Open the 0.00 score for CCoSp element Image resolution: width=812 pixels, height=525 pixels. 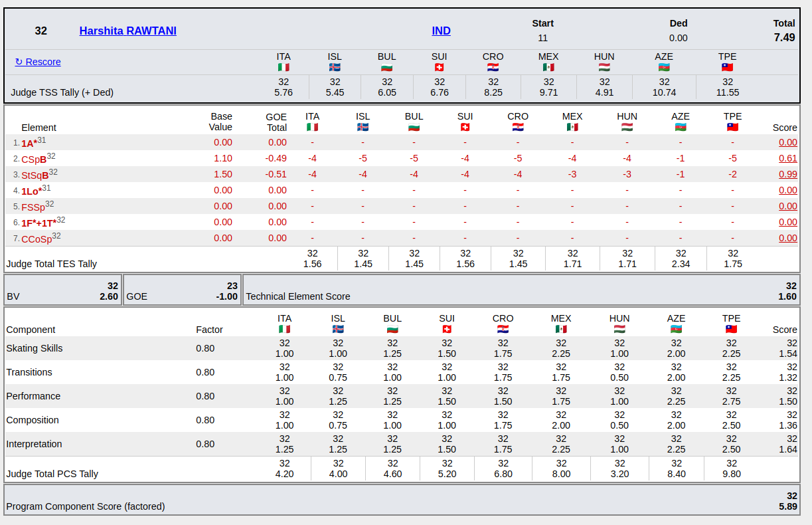[x=787, y=238]
